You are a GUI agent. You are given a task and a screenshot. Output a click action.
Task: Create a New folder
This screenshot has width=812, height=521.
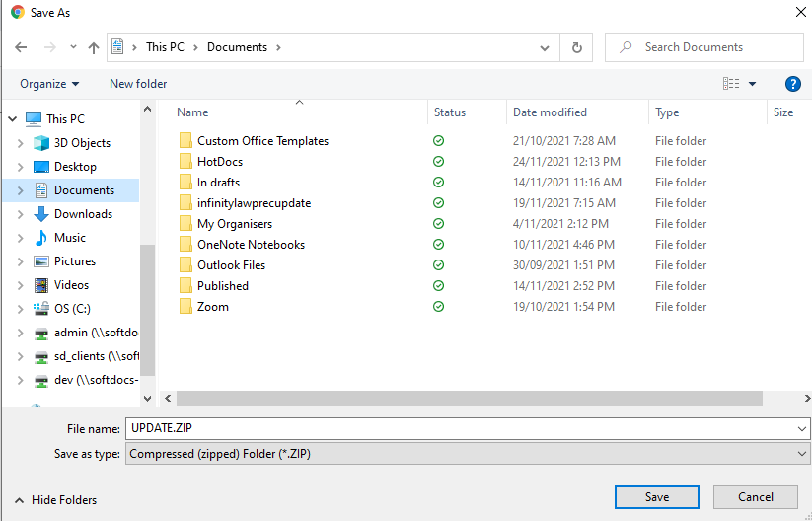point(138,84)
